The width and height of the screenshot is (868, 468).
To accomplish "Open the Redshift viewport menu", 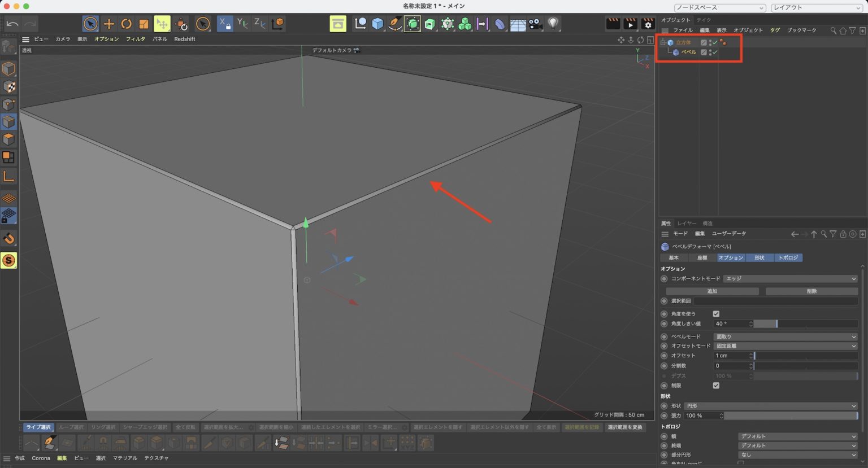I will pyautogui.click(x=185, y=39).
